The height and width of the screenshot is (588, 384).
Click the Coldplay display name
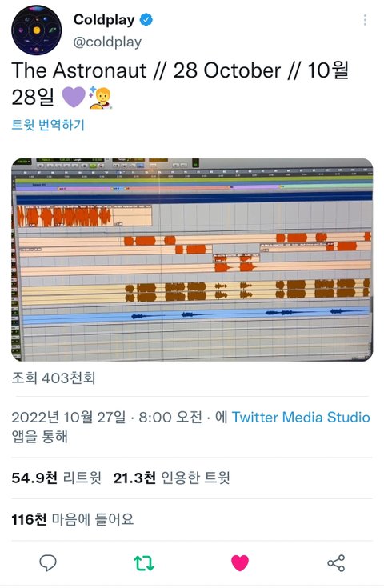[x=104, y=19]
